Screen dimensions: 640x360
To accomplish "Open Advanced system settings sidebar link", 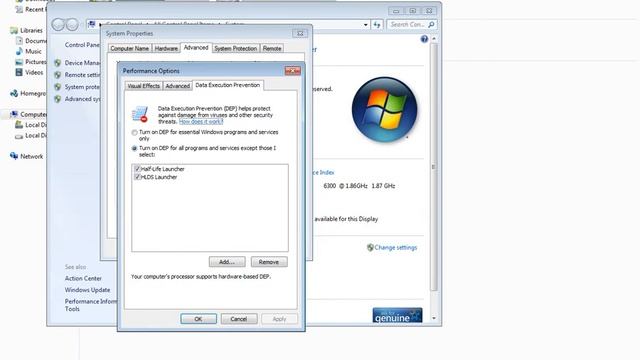I will [x=82, y=99].
